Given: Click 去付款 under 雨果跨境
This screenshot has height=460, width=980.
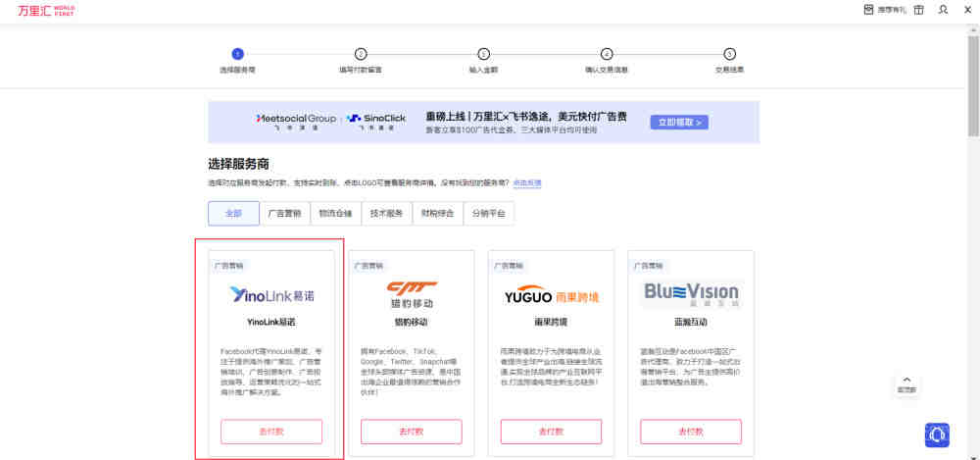Looking at the screenshot, I should click(x=551, y=432).
